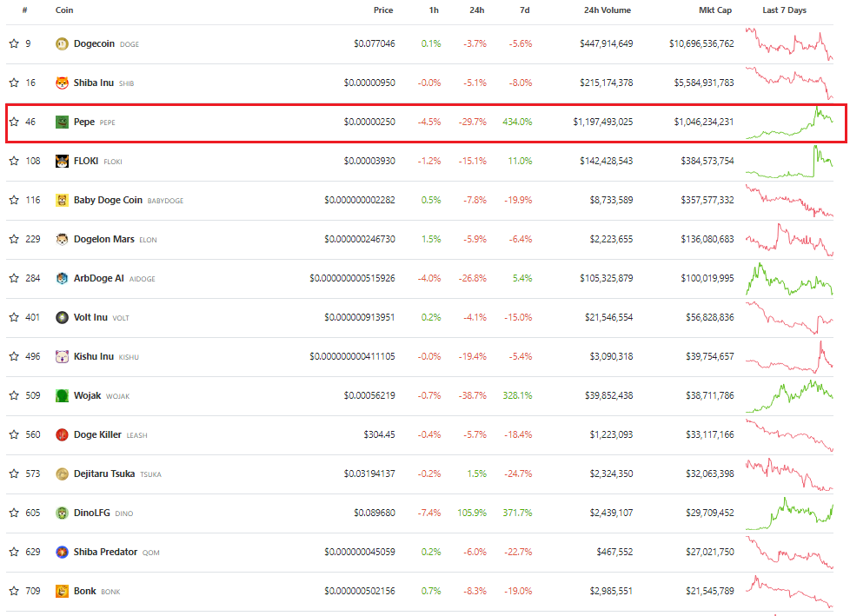
Task: Click the Kishu Inu logo
Action: point(63,356)
